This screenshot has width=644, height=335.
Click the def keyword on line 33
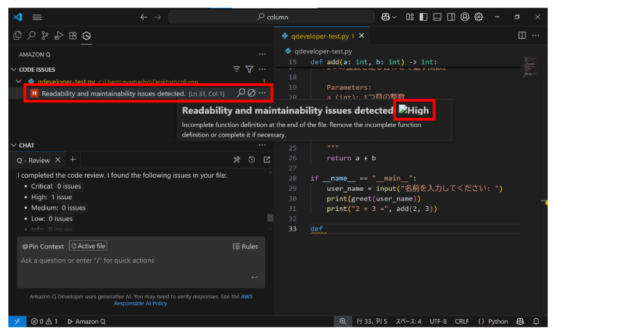click(317, 228)
